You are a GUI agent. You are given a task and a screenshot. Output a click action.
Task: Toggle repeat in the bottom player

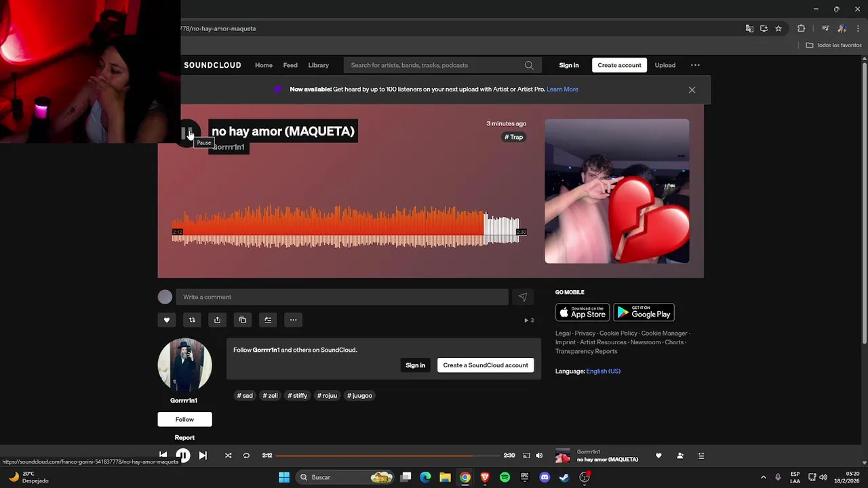pos(246,455)
